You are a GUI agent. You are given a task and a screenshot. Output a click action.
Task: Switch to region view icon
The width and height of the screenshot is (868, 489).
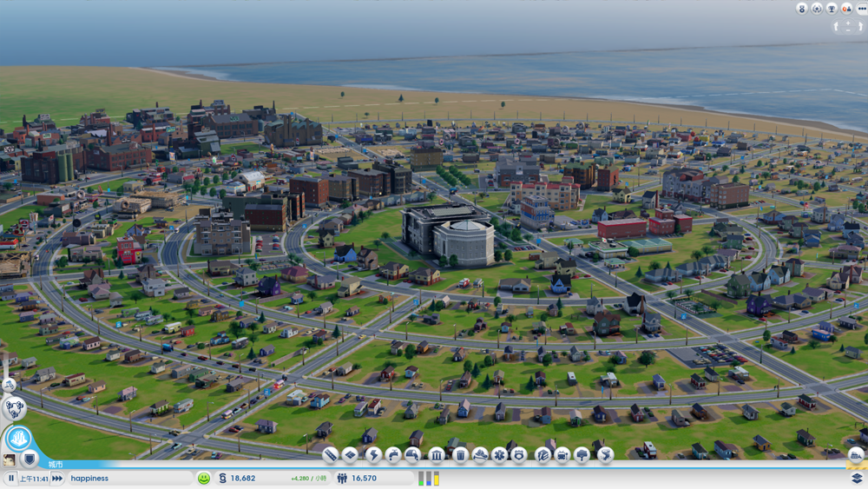pos(14,409)
